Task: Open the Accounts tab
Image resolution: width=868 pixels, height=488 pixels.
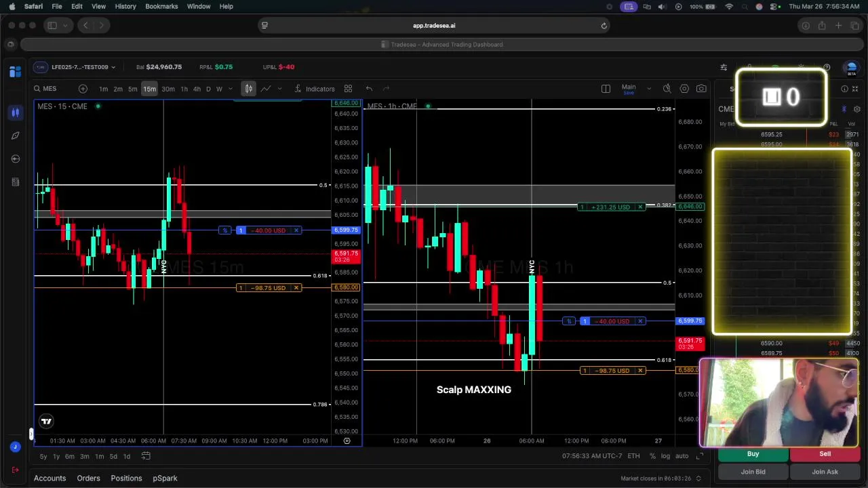Action: click(50, 479)
